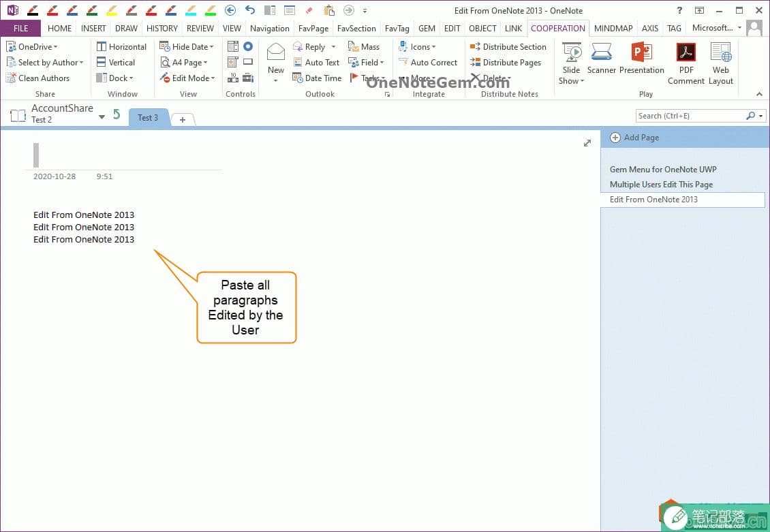Open the Dock dropdown
The width and height of the screenshot is (770, 532).
tap(115, 78)
